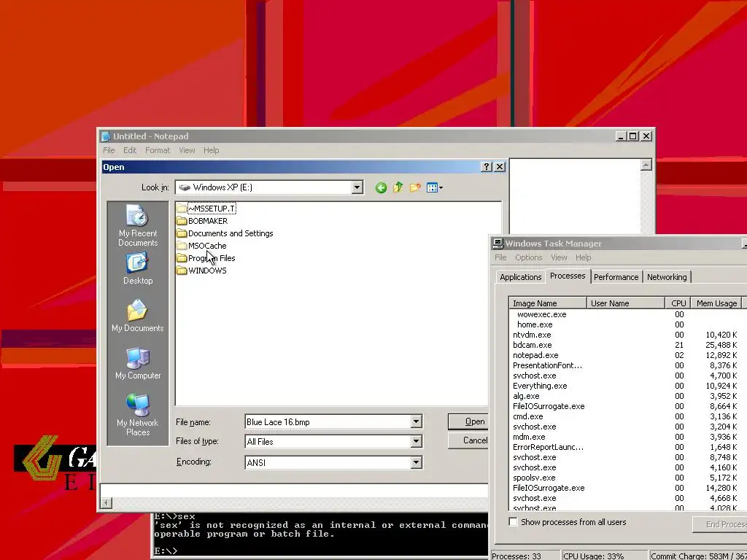The width and height of the screenshot is (747, 560).
Task: Open Notepad's View menu
Action: tap(187, 150)
